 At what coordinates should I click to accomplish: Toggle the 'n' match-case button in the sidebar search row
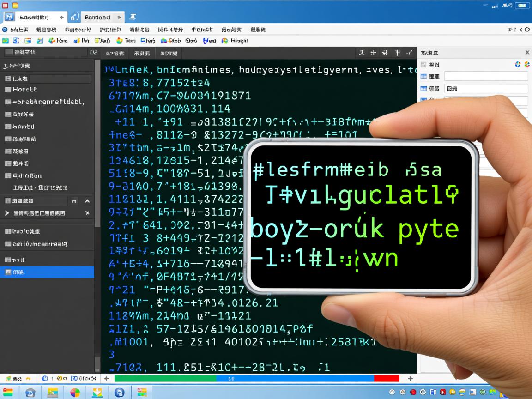74,201
